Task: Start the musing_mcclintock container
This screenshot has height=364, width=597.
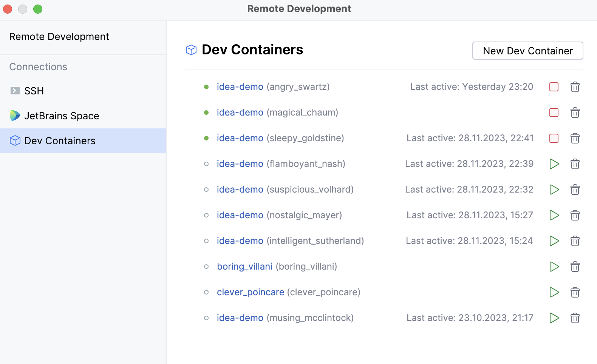Action: [554, 318]
